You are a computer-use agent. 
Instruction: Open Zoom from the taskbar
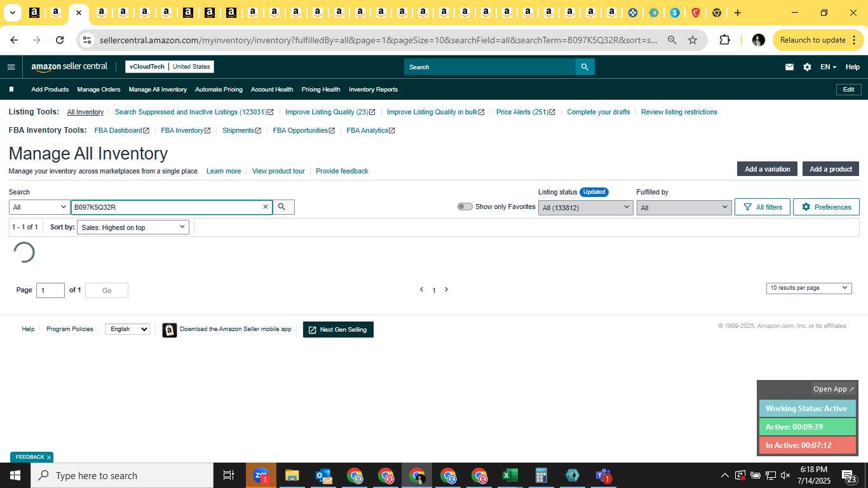coord(261,475)
